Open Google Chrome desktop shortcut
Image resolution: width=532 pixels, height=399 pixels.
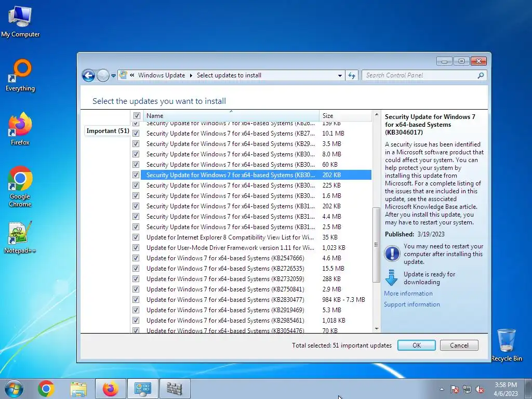coord(20,187)
